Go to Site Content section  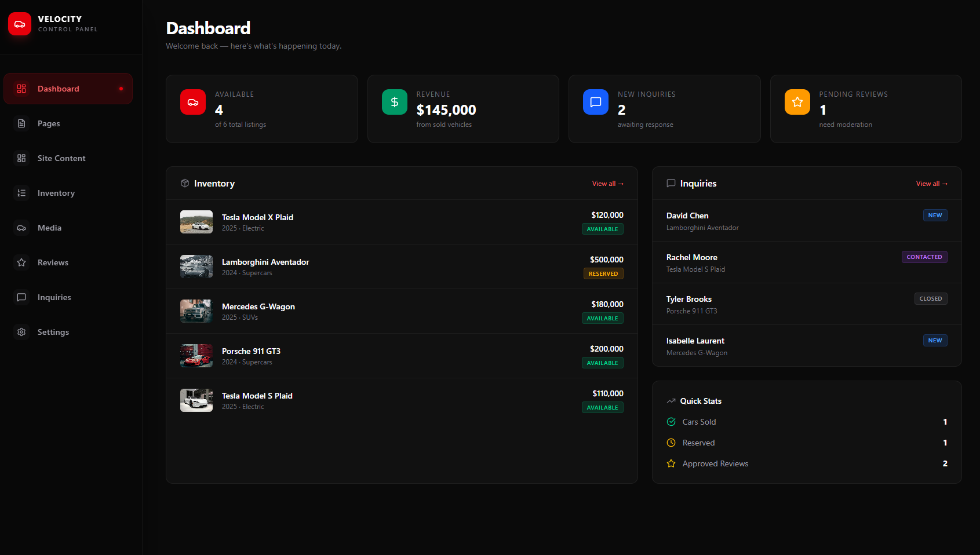61,158
